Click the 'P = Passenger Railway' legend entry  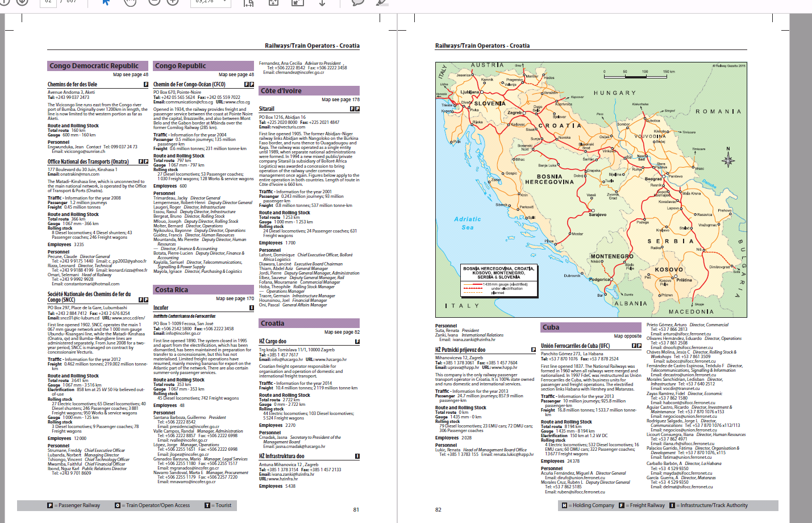click(x=73, y=505)
